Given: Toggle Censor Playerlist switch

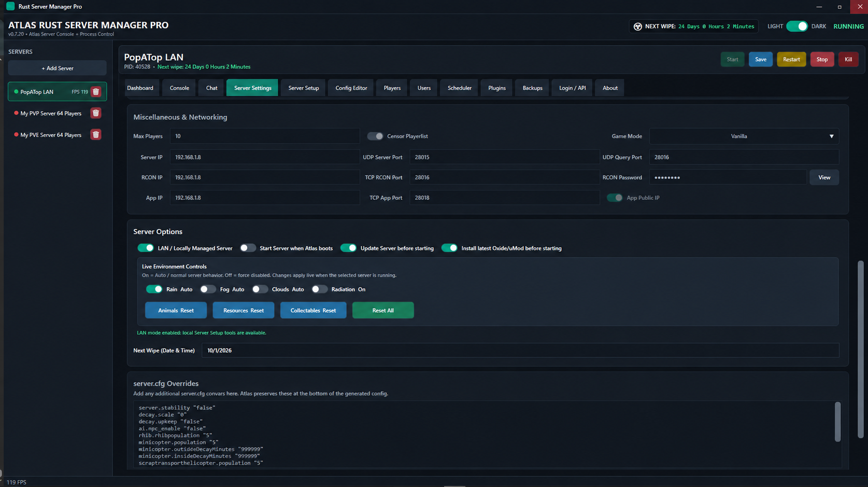Looking at the screenshot, I should 375,136.
